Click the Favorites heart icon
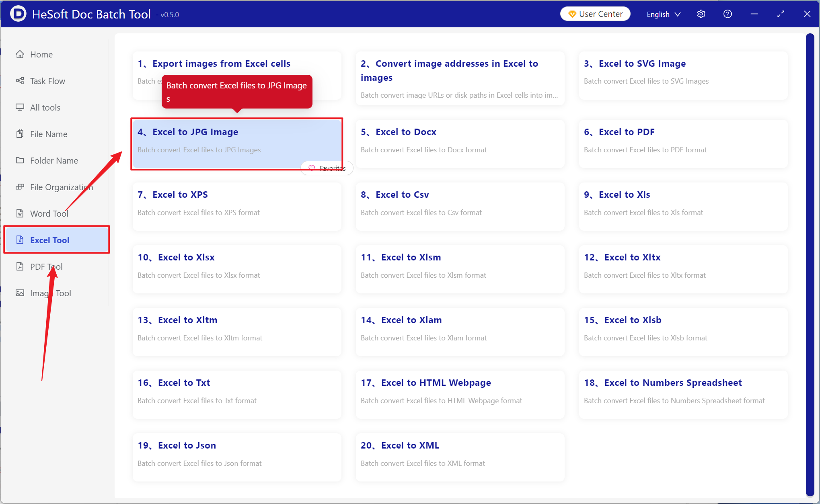Screen dimensions: 820x504 coord(312,168)
